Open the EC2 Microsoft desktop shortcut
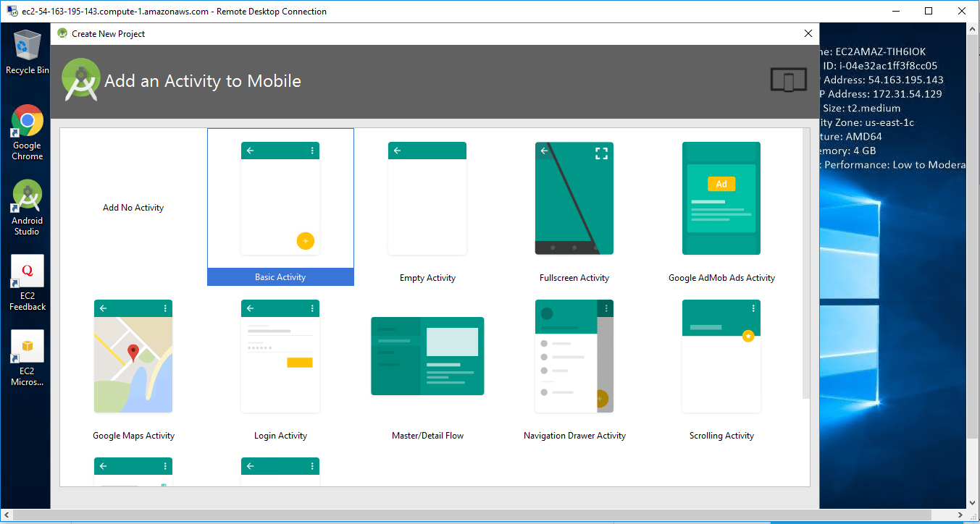 tap(28, 358)
